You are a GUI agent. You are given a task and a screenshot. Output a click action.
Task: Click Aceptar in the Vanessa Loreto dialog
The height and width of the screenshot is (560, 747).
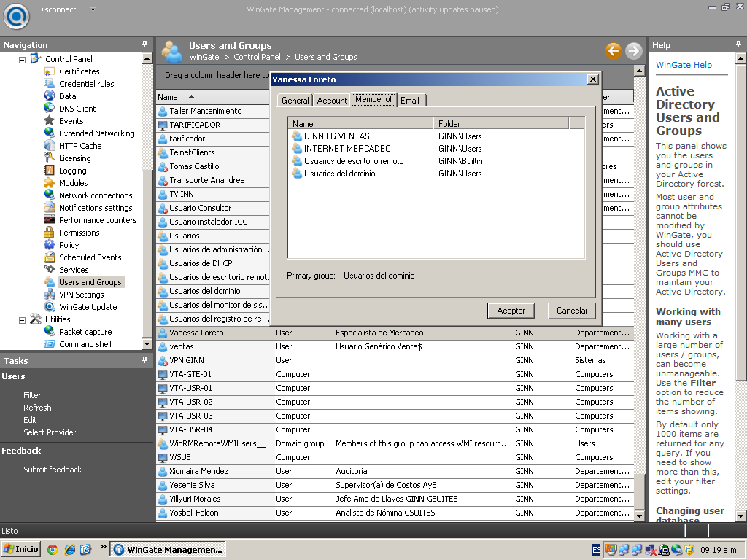click(511, 311)
